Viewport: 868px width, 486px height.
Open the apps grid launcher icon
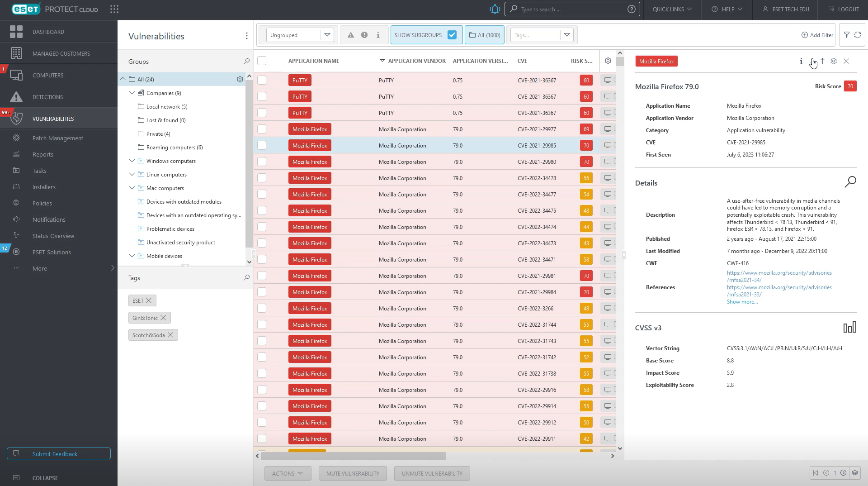114,9
